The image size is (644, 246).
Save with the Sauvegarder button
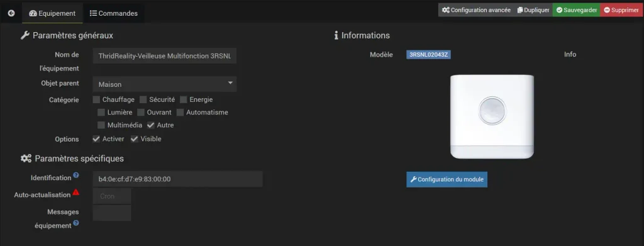[576, 10]
